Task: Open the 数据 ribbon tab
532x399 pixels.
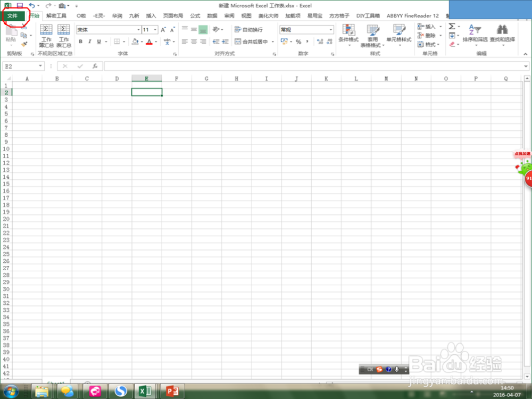Action: 212,15
